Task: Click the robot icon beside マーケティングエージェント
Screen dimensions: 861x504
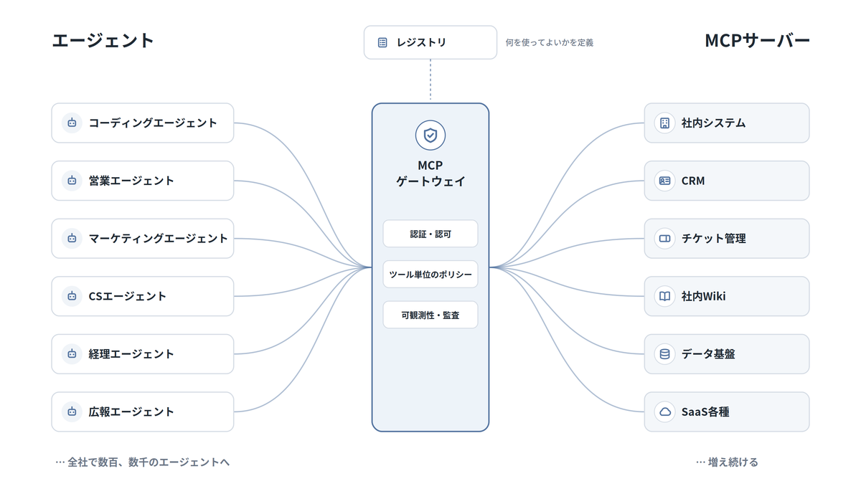Action: [72, 239]
